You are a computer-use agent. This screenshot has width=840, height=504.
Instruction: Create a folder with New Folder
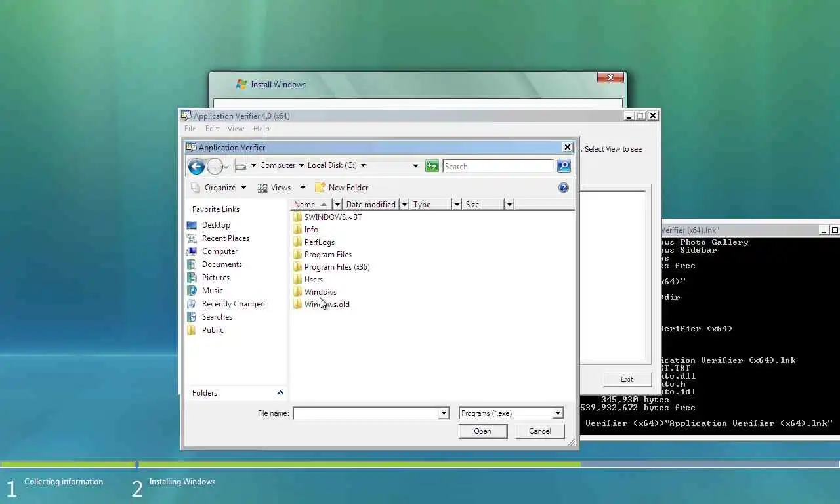(342, 188)
